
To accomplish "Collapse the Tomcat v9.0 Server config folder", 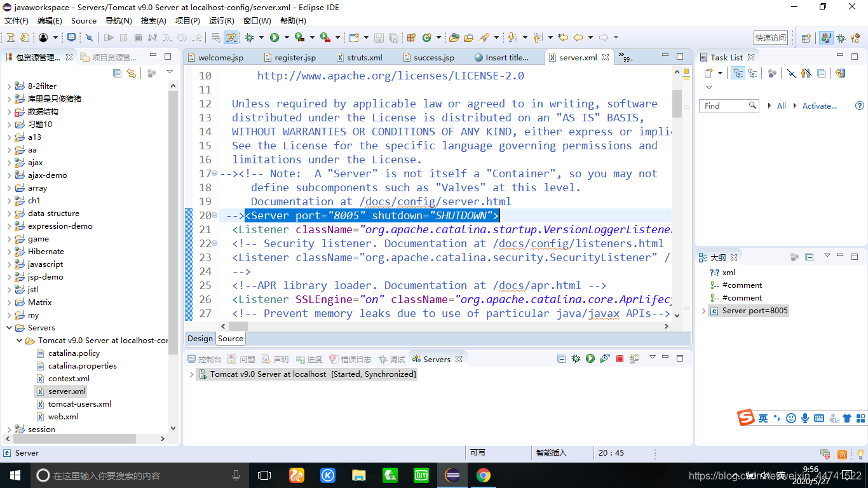I will click(x=19, y=340).
